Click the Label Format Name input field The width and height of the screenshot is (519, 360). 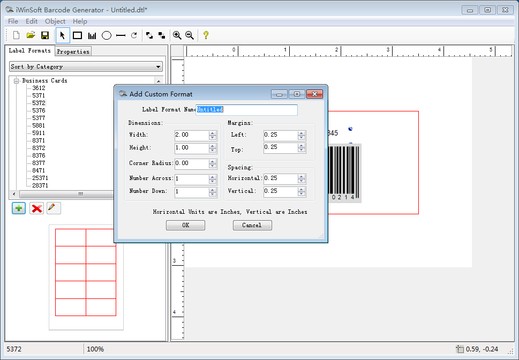(247, 110)
